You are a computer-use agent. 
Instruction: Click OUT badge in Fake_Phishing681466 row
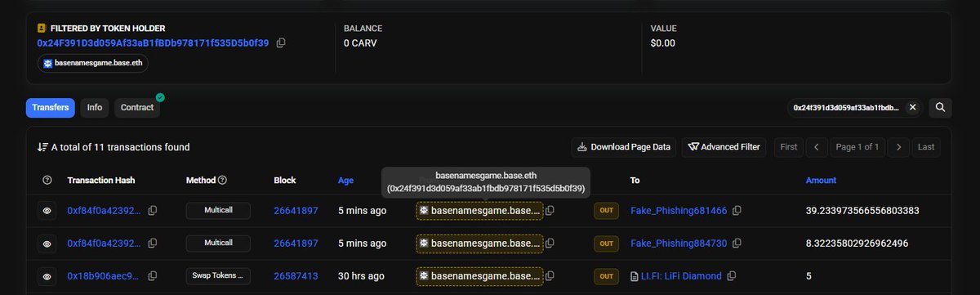pos(605,211)
